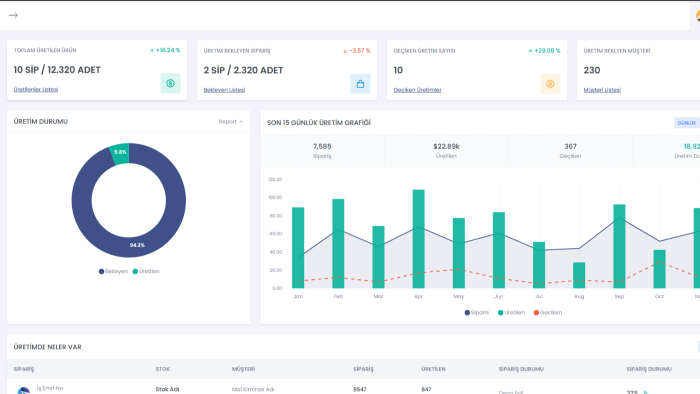Select the GÜNLÜK button on production chart
This screenshot has width=700, height=394.
click(687, 123)
